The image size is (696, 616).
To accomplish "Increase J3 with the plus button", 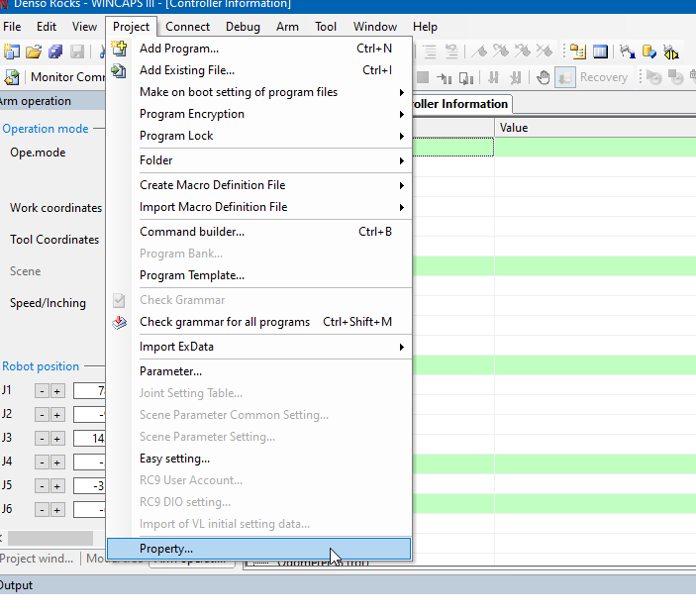I will (56, 439).
